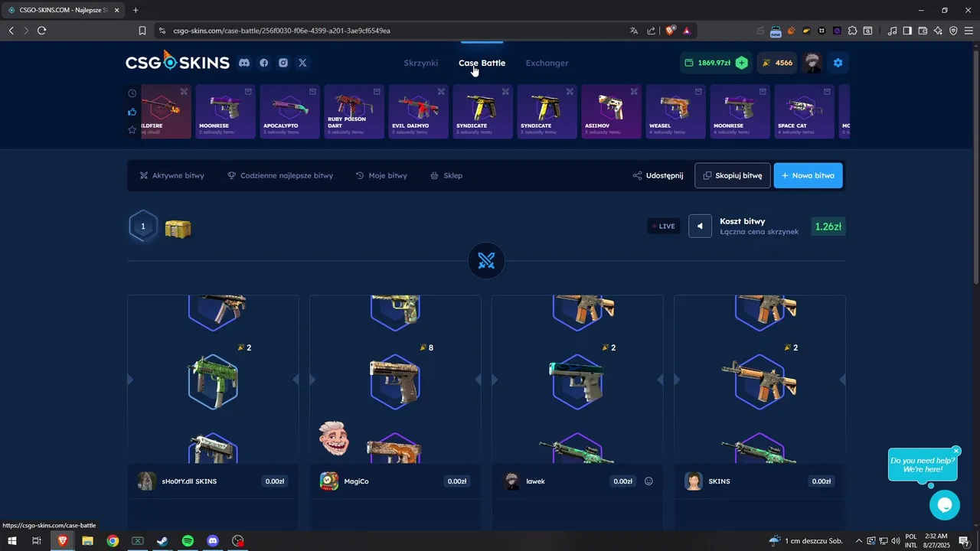
Task: Open the EVIL DAIMYO drop card
Action: (418, 111)
